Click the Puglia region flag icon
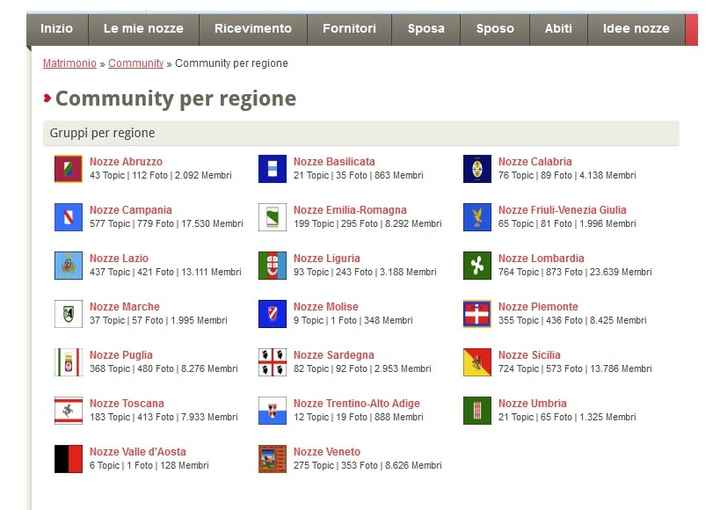 point(68,362)
